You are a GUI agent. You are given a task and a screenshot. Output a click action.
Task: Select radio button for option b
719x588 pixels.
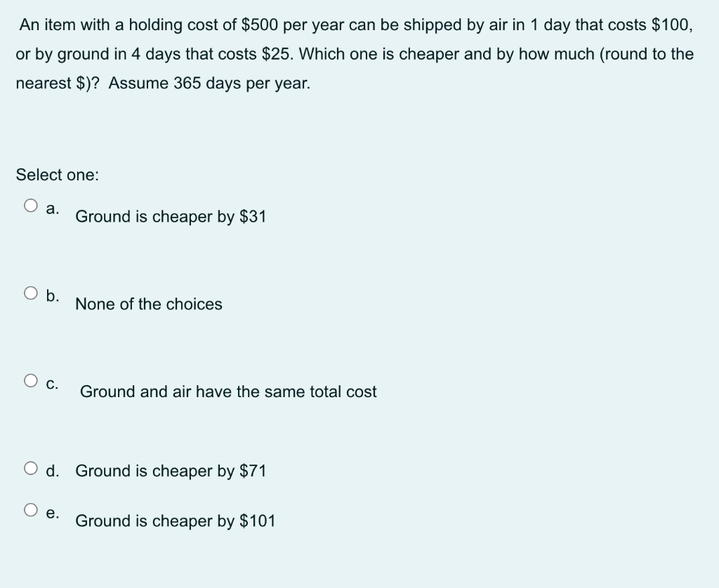31,293
